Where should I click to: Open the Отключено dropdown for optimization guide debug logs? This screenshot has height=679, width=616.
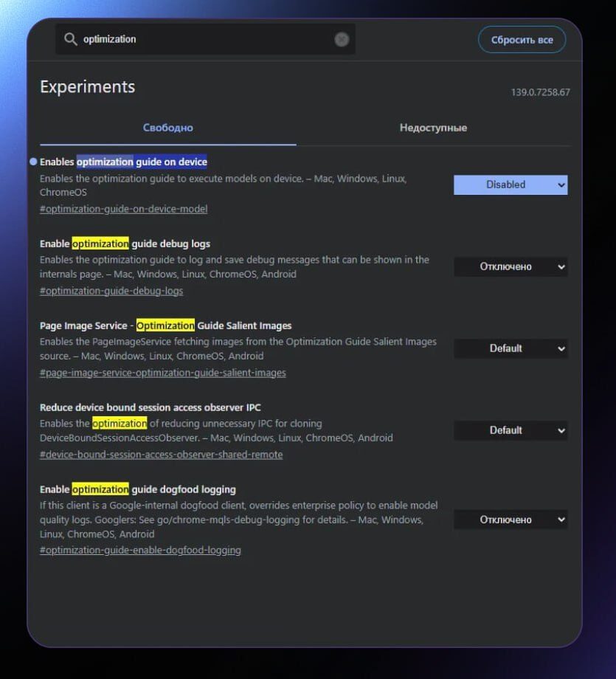[x=511, y=266]
